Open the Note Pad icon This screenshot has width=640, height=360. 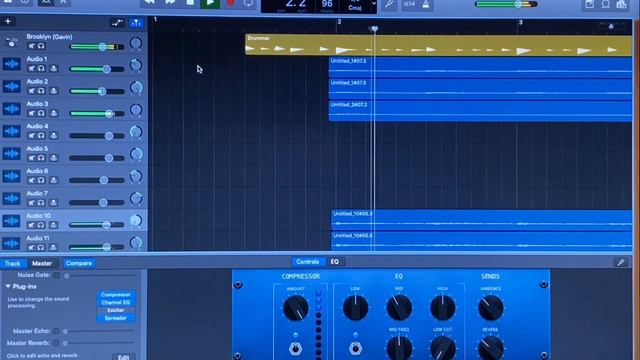pos(589,4)
